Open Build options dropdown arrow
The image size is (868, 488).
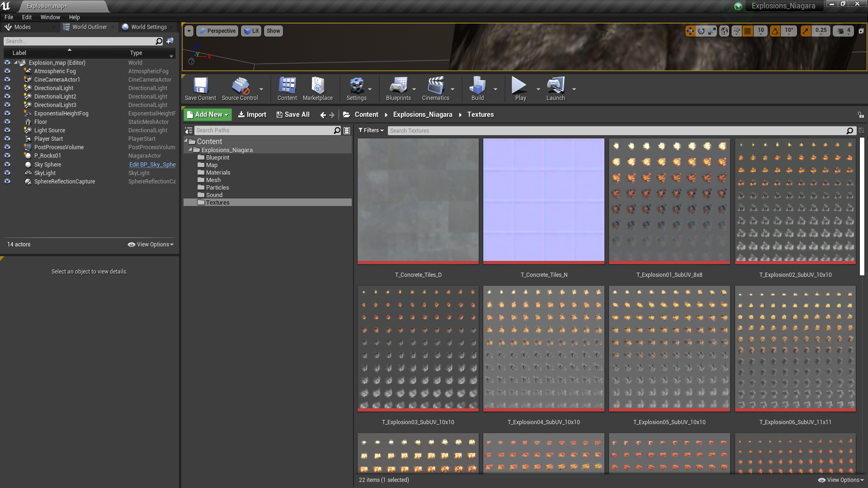[495, 89]
